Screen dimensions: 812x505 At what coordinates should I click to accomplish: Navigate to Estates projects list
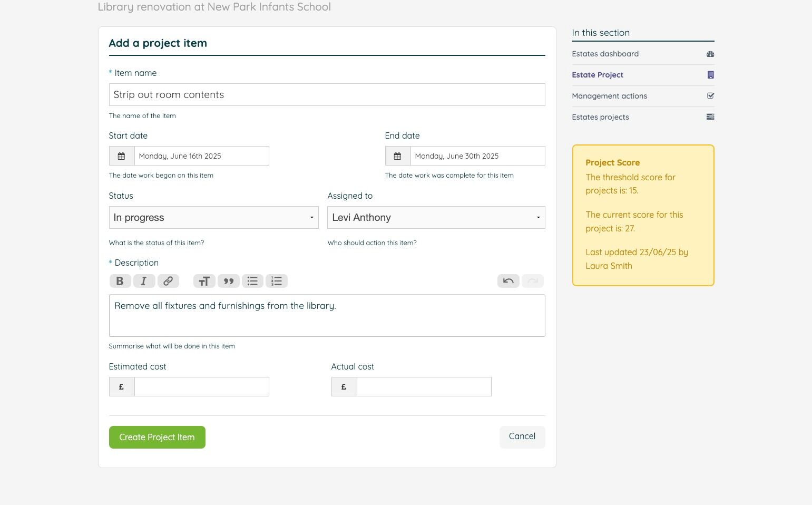tap(600, 117)
